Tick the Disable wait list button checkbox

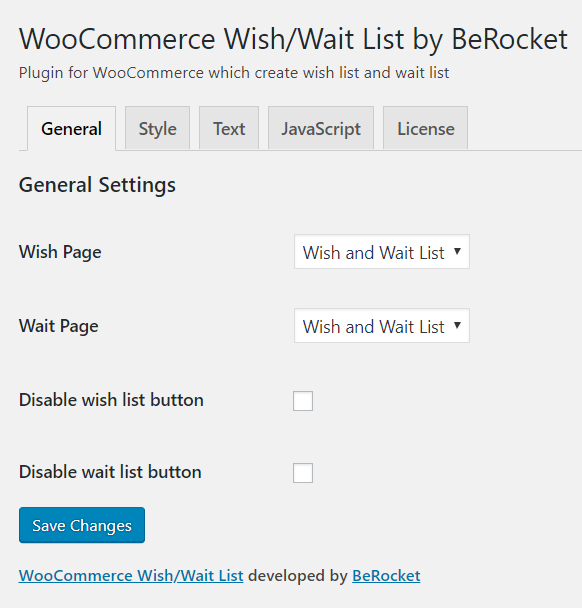[303, 473]
